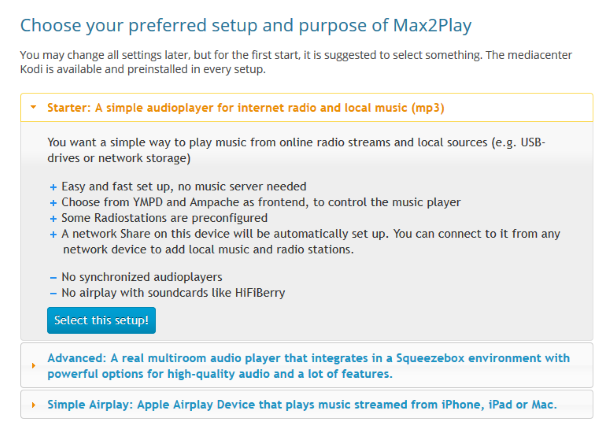
Task: Open the Advanced Squeezebox environment header
Action: [307, 365]
